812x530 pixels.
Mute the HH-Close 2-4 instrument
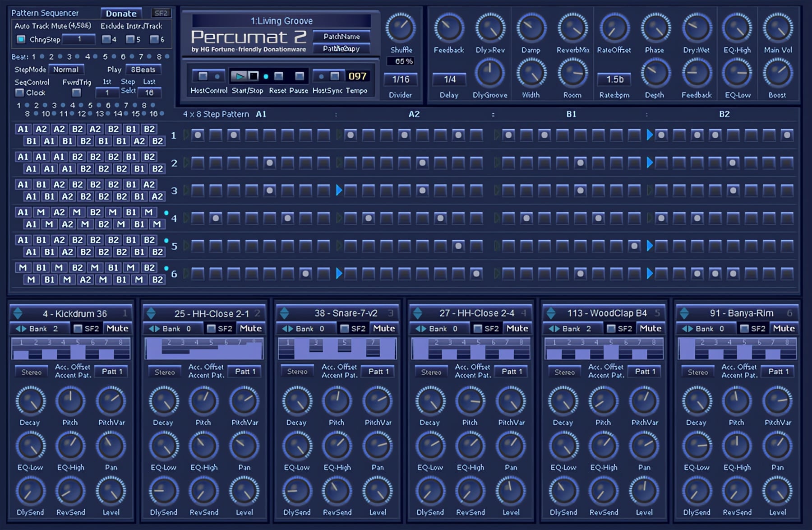[x=517, y=329]
